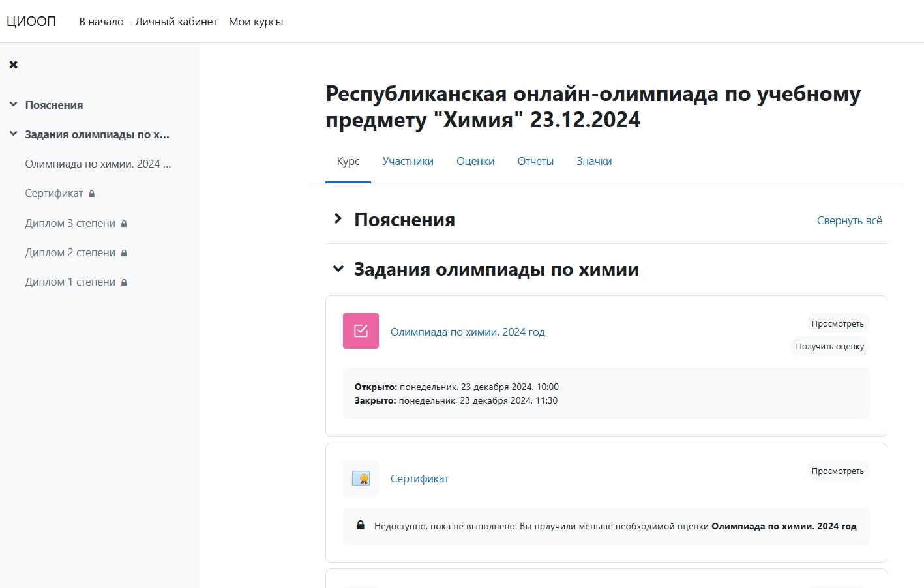Click lock icon beside Диплом 2 степени
924x588 pixels.
point(124,253)
